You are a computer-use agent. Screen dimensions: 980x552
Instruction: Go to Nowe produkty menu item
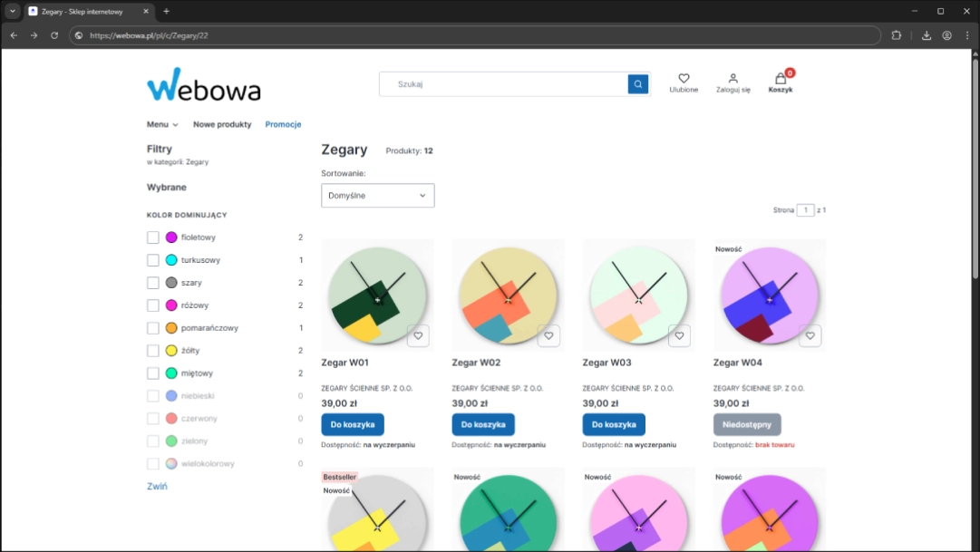(x=222, y=124)
